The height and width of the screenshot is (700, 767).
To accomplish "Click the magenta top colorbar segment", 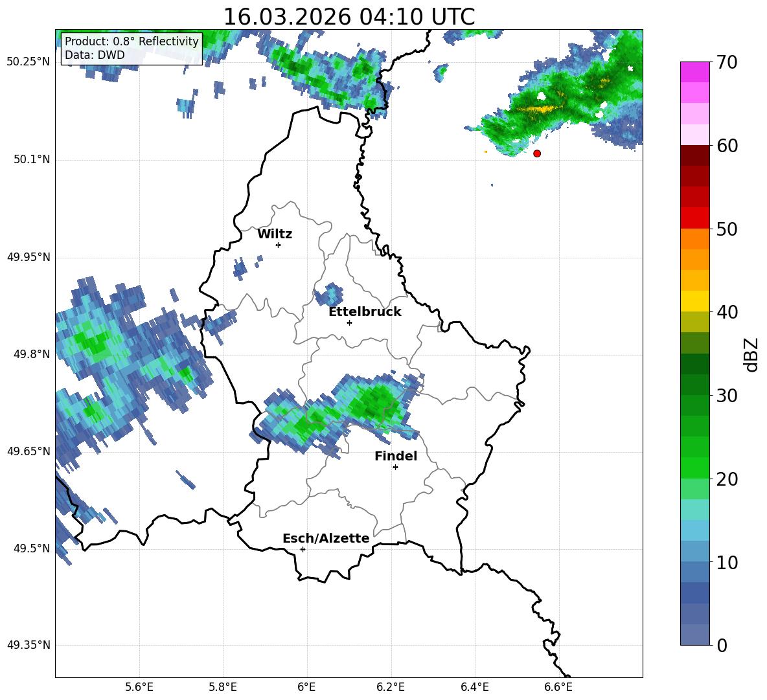I will pyautogui.click(x=694, y=73).
